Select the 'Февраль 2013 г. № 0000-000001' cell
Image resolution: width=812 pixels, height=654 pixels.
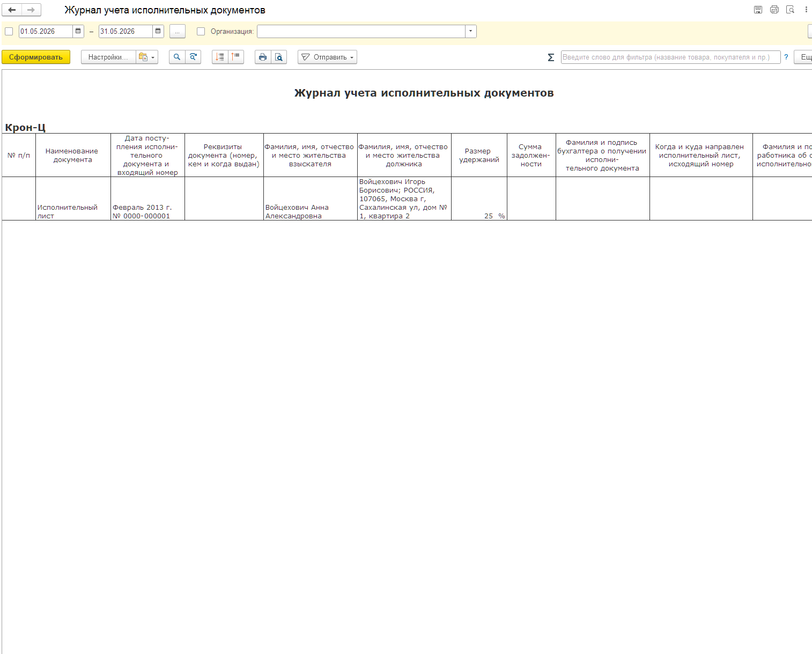(147, 199)
